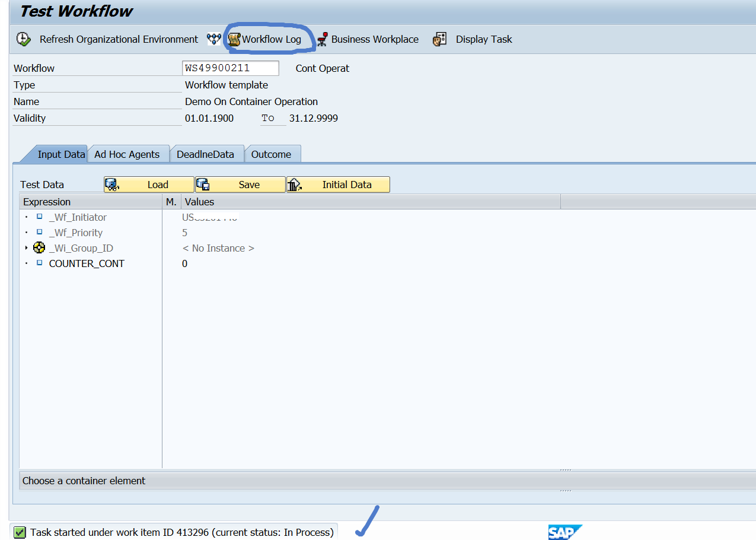Click the Expression column header
Screen dimensions: 756x540
point(91,202)
